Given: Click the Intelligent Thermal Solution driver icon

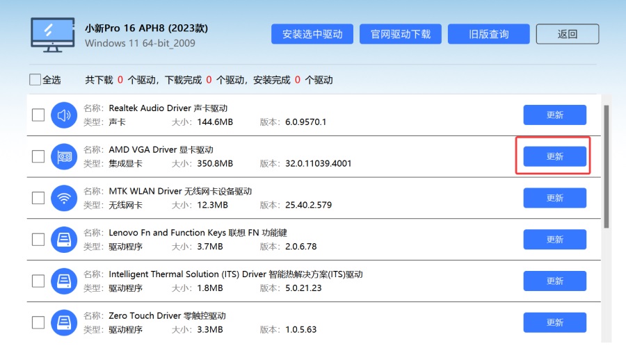Looking at the screenshot, I should coord(64,281).
